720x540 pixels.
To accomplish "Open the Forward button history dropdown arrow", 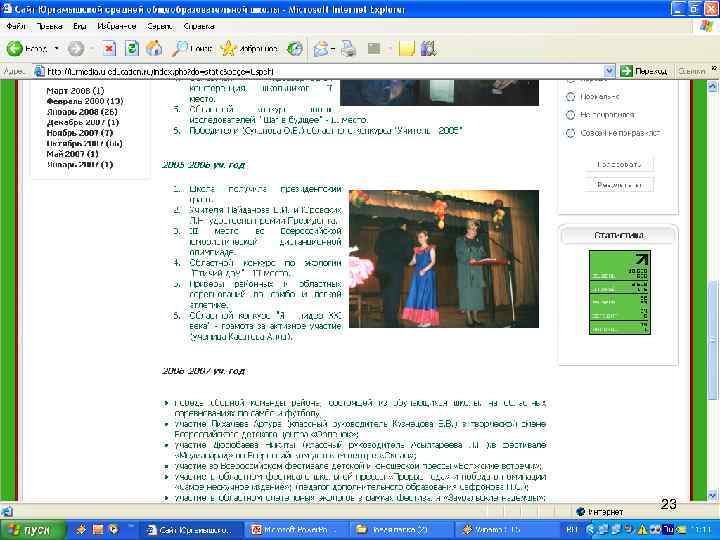I will coord(92,48).
